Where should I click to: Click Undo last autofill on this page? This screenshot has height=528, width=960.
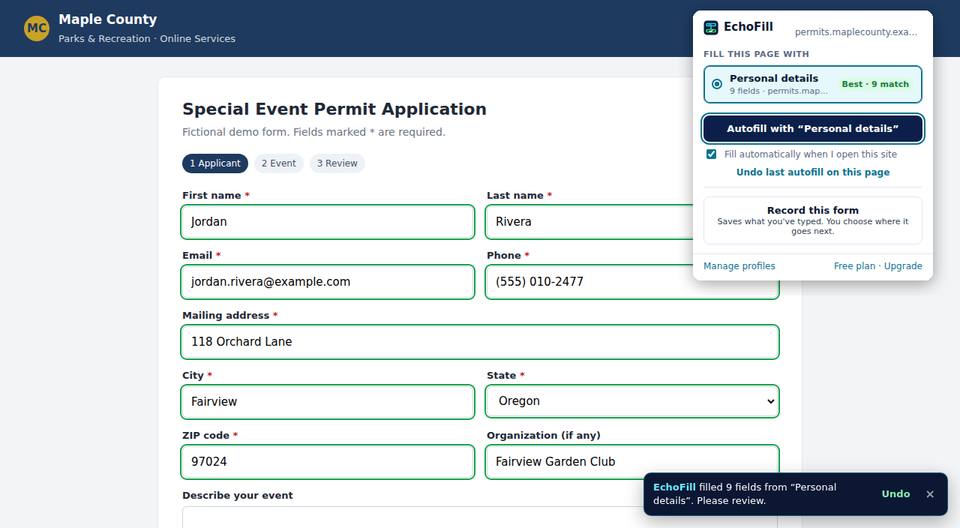click(x=812, y=172)
